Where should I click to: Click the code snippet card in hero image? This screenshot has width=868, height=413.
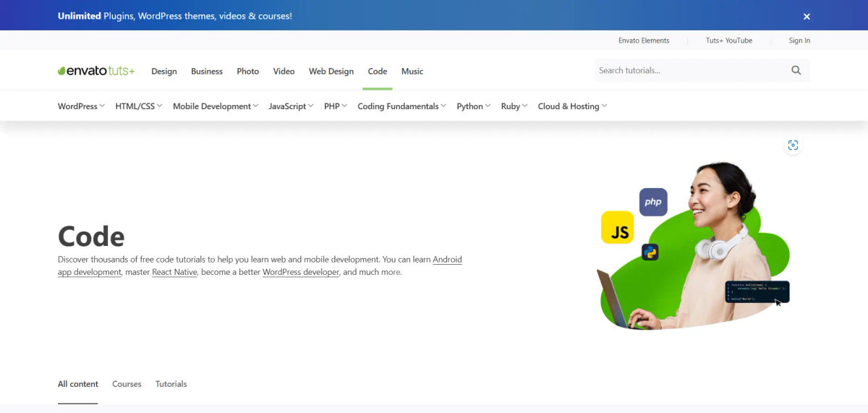point(757,292)
